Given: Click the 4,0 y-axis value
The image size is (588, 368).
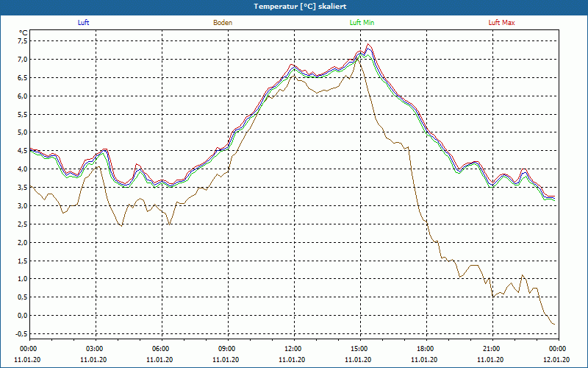Looking at the screenshot, I should tap(22, 169).
